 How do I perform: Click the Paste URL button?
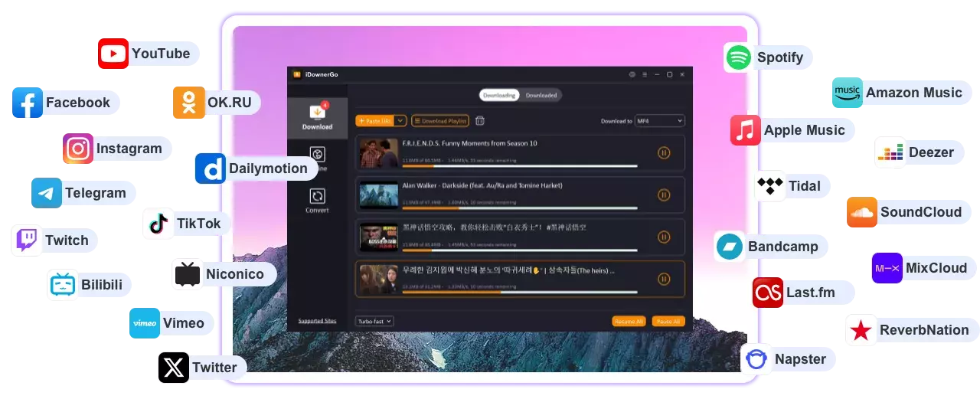[374, 121]
